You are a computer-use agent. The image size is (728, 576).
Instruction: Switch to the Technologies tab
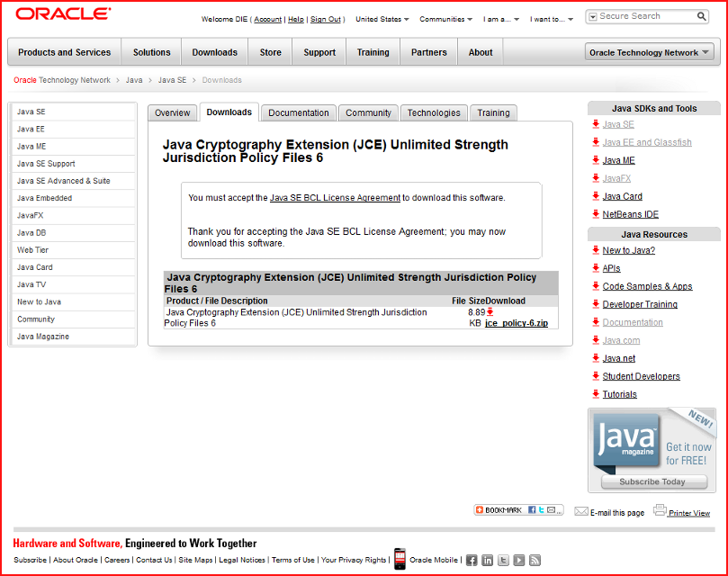(x=434, y=112)
